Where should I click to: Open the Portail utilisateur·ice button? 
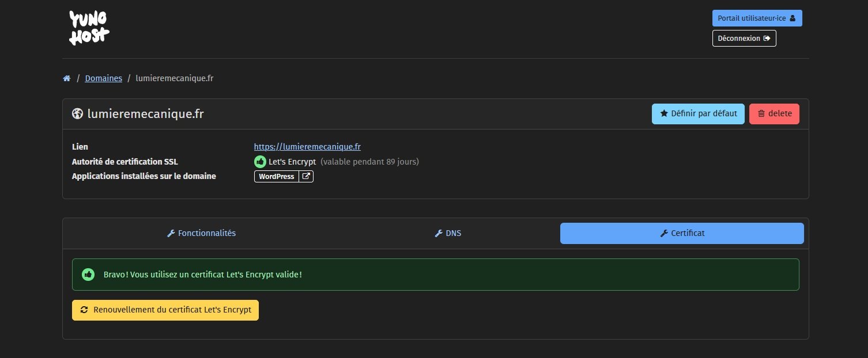pos(757,18)
